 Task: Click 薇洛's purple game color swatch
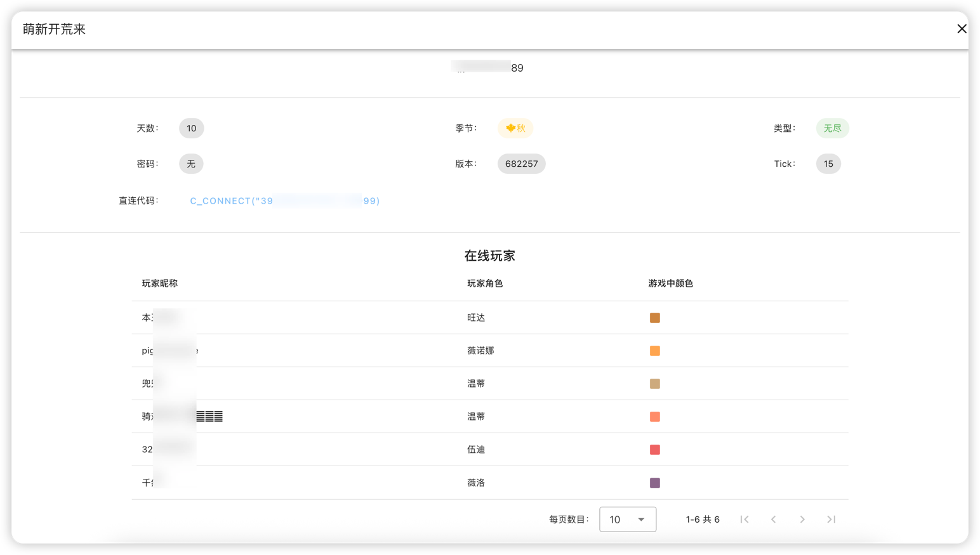tap(654, 482)
